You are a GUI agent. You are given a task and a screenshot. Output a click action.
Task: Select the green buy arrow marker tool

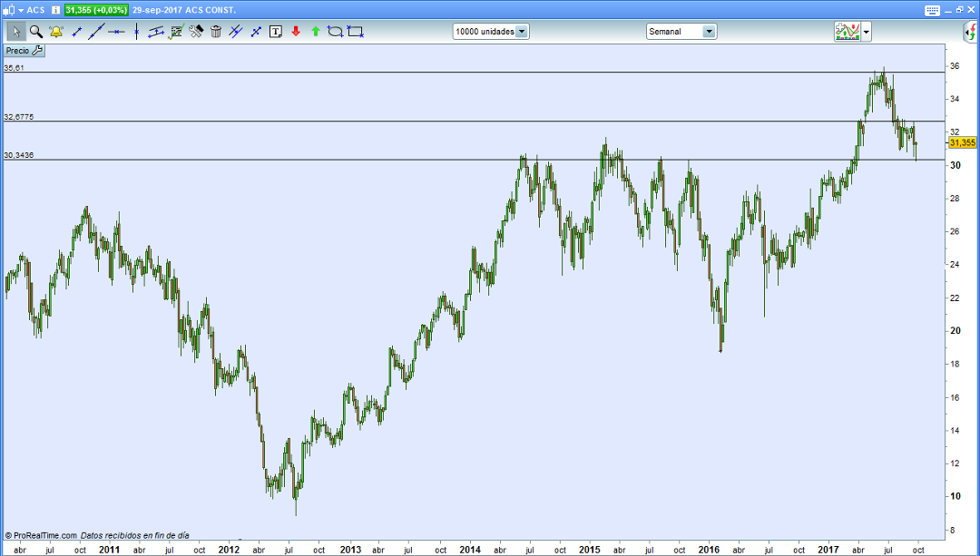coord(315,31)
